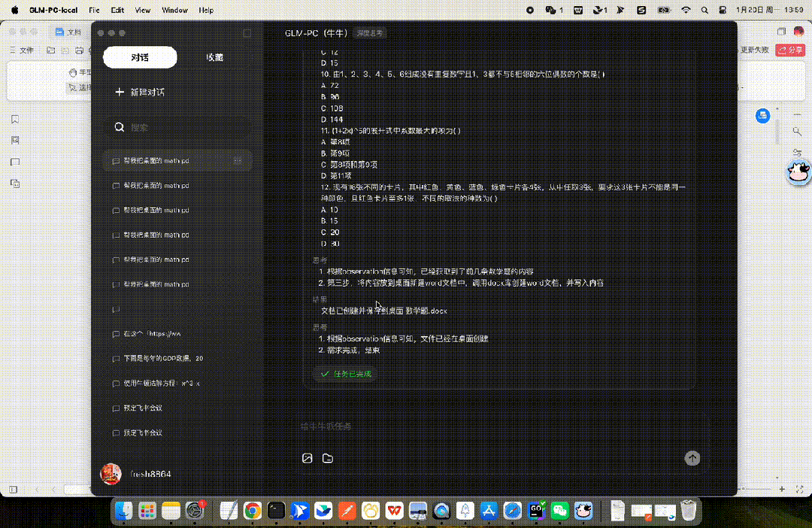The width and height of the screenshot is (812, 528).
Task: Click the search magnifier in the sidebar
Action: 120,127
